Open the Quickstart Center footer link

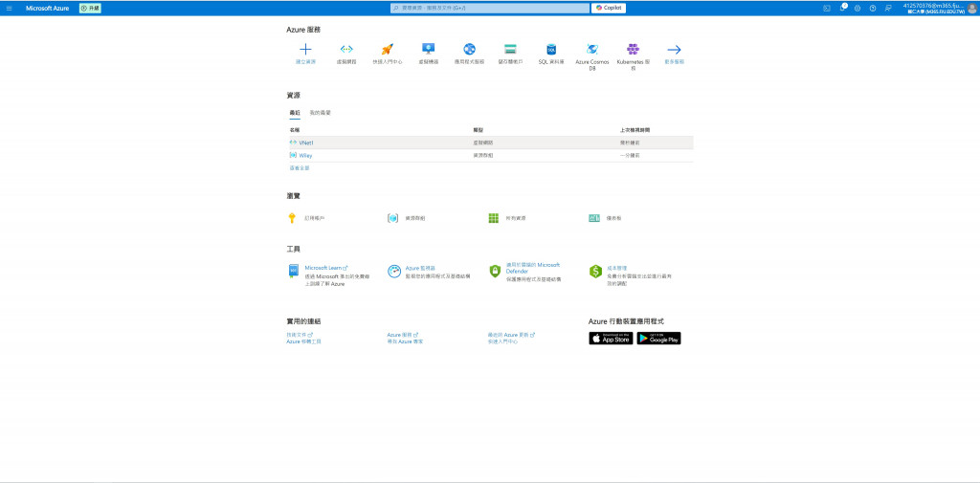[502, 341]
